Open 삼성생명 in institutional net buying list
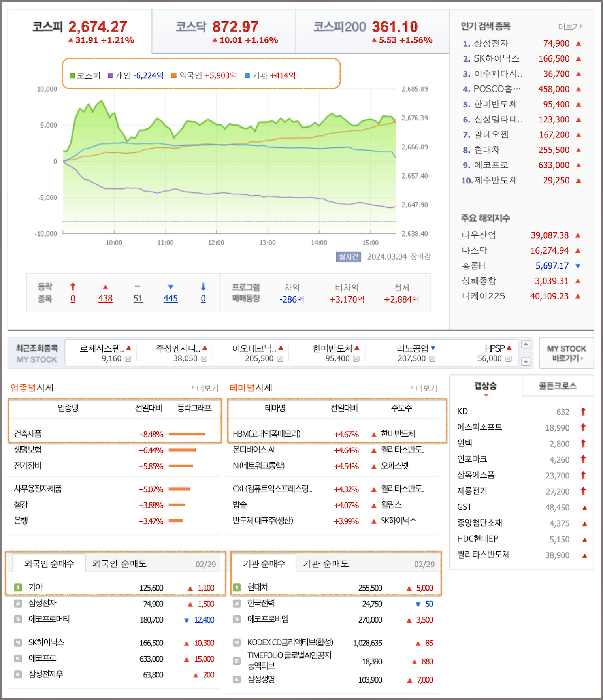The height and width of the screenshot is (700, 603). 261,679
